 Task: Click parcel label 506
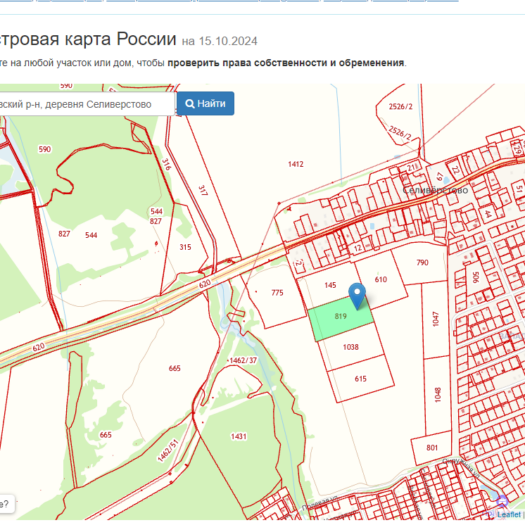point(475,277)
